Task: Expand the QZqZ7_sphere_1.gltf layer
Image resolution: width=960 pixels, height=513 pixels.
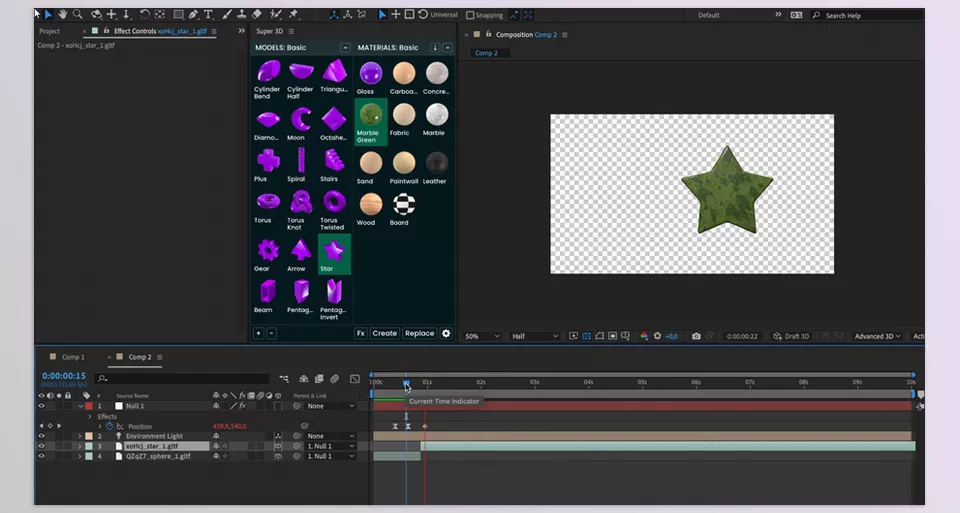Action: point(79,456)
